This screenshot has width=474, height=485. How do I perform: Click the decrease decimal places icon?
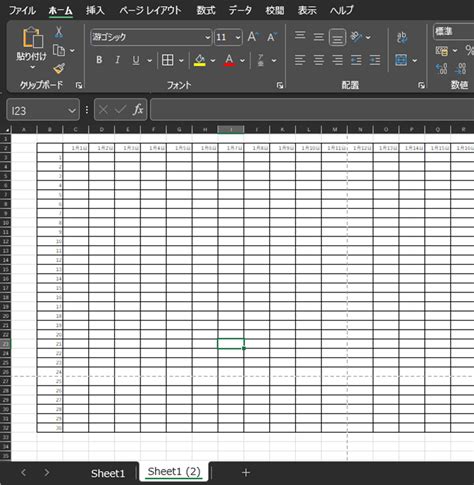[460, 69]
